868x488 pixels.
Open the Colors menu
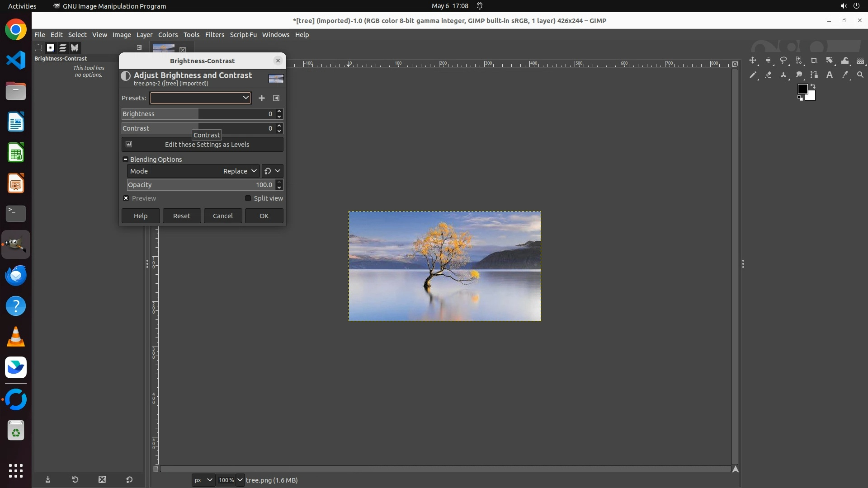(168, 35)
